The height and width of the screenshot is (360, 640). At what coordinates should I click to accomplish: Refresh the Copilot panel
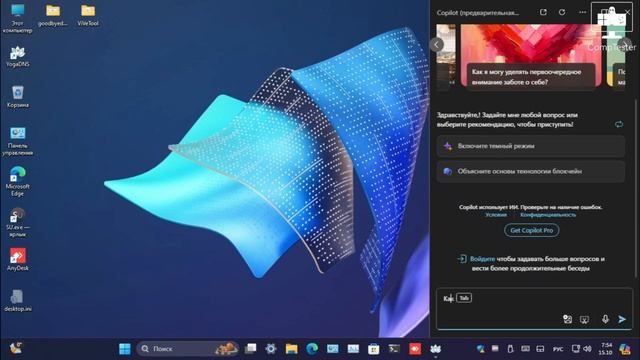(562, 12)
